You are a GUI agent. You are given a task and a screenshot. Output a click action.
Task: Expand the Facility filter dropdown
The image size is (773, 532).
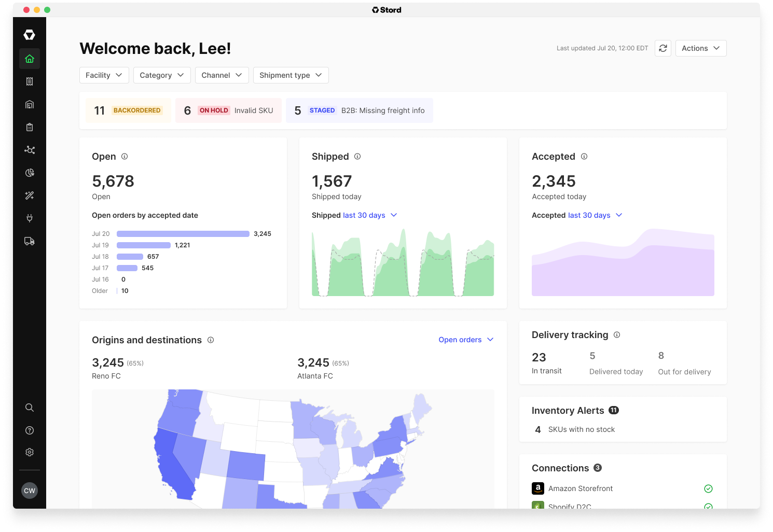click(104, 75)
